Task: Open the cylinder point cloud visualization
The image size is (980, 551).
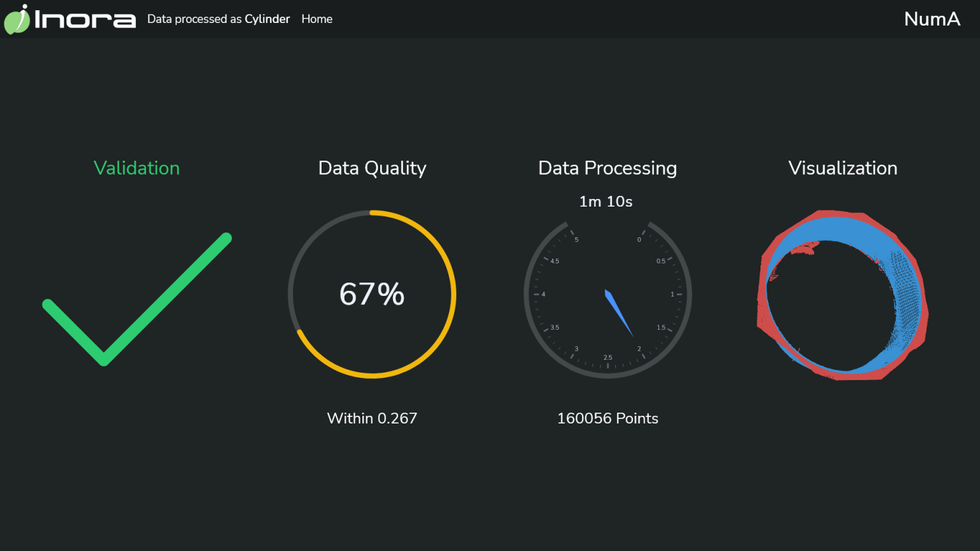Action: point(843,295)
